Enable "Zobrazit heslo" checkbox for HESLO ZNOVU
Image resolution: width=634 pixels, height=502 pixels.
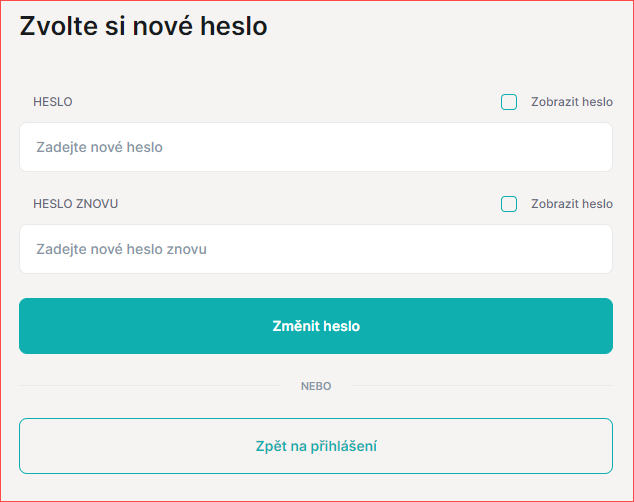click(509, 204)
